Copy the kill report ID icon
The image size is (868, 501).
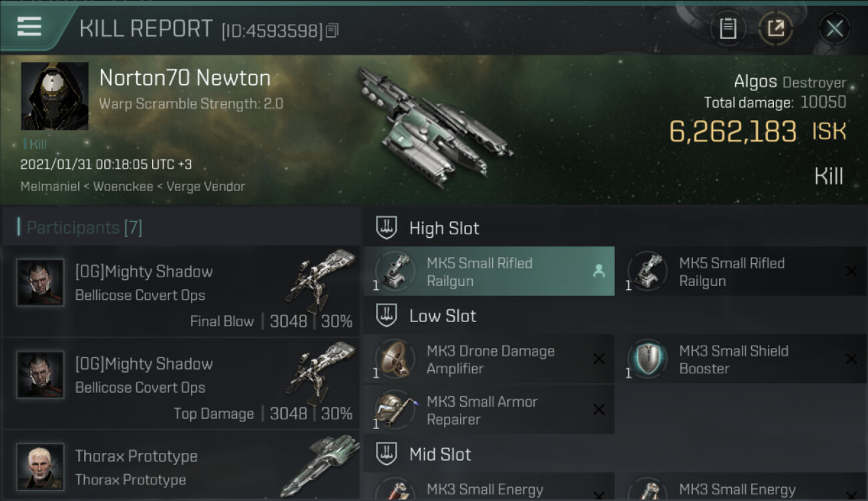click(333, 30)
